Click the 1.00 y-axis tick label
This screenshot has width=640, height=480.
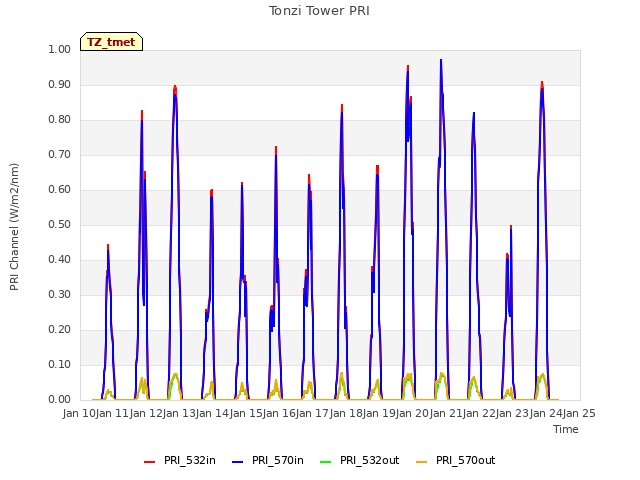pyautogui.click(x=60, y=49)
